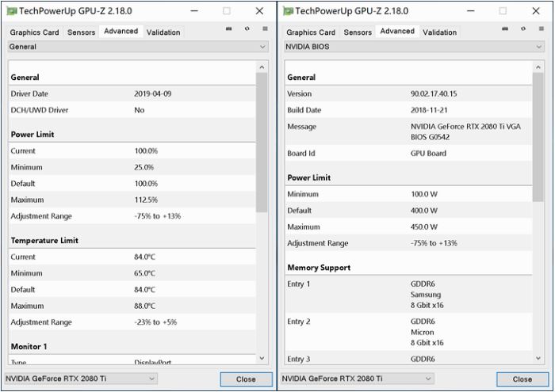Open Validation tab in left window
Viewport: 555px width, 392px height.
[163, 32]
